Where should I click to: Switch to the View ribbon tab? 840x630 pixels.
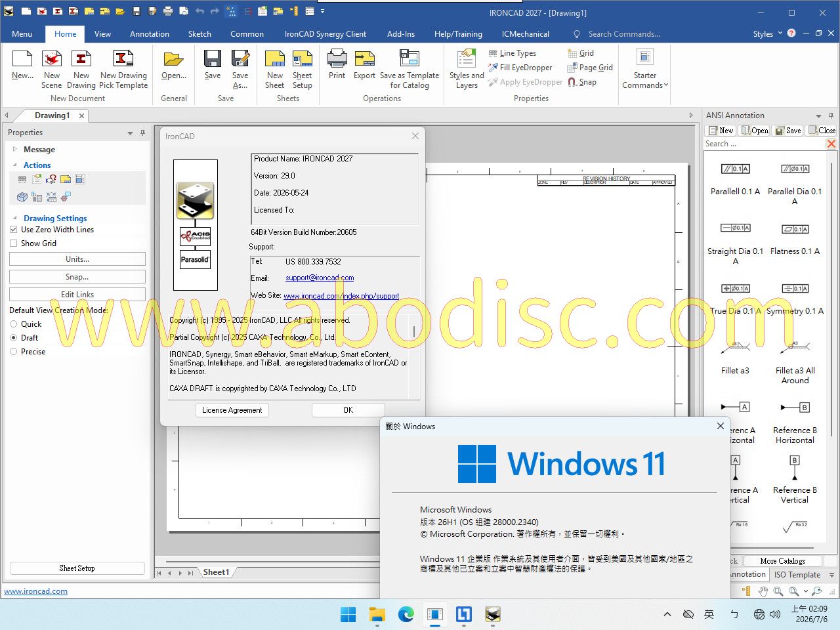tap(102, 34)
